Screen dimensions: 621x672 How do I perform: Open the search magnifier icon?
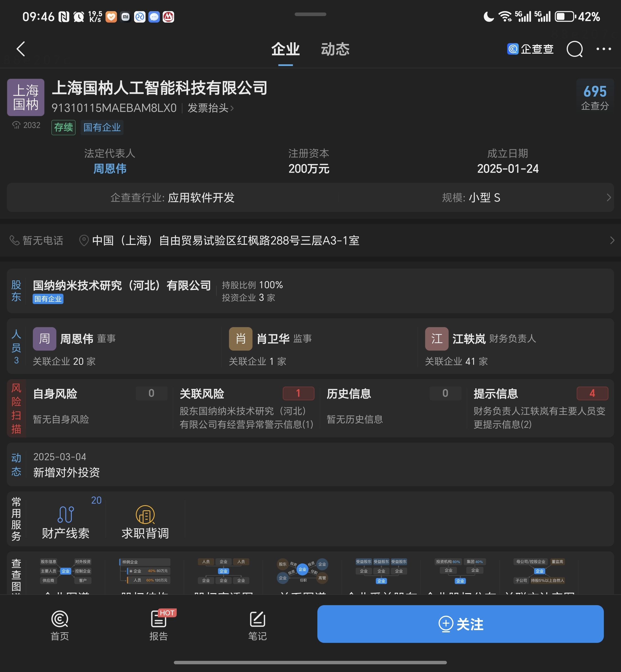(x=574, y=49)
